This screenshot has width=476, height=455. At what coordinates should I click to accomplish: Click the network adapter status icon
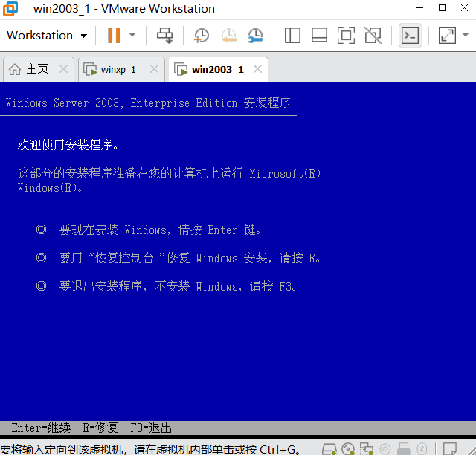tap(367, 448)
